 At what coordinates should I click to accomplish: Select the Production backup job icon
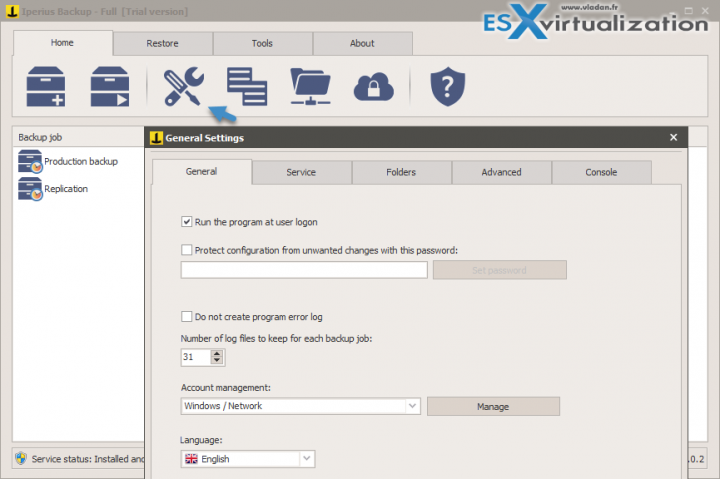(30, 161)
